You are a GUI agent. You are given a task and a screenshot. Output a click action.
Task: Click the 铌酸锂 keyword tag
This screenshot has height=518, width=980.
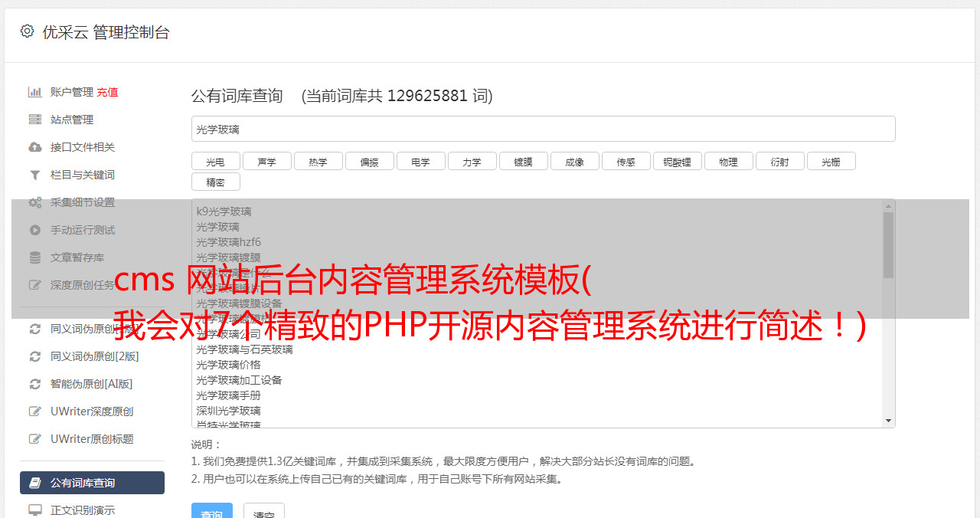pos(678,161)
